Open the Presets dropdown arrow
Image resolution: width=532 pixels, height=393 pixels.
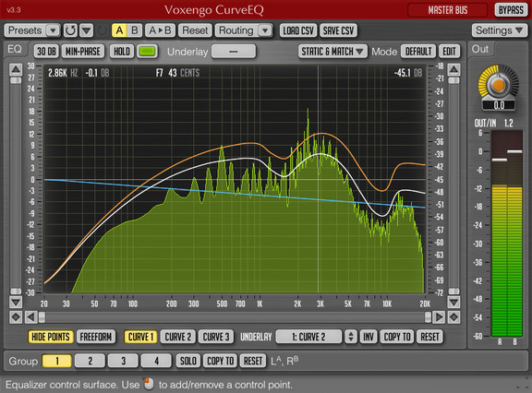pyautogui.click(x=53, y=30)
